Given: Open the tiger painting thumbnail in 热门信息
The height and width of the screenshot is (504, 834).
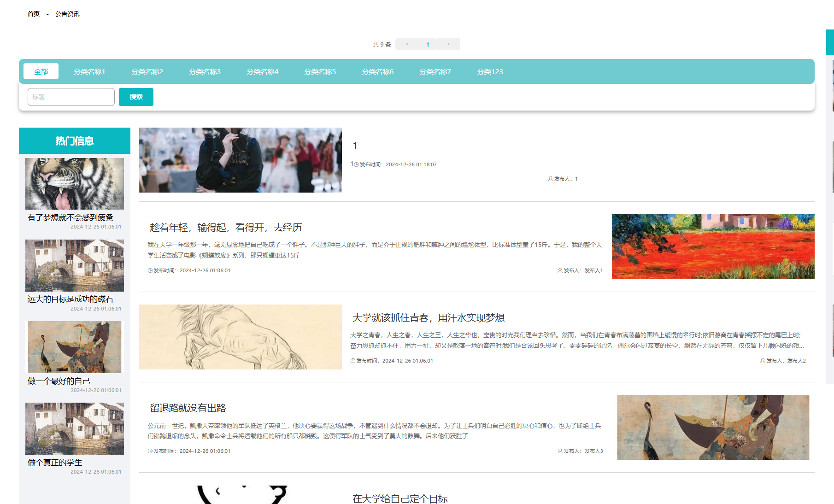Looking at the screenshot, I should click(x=75, y=184).
